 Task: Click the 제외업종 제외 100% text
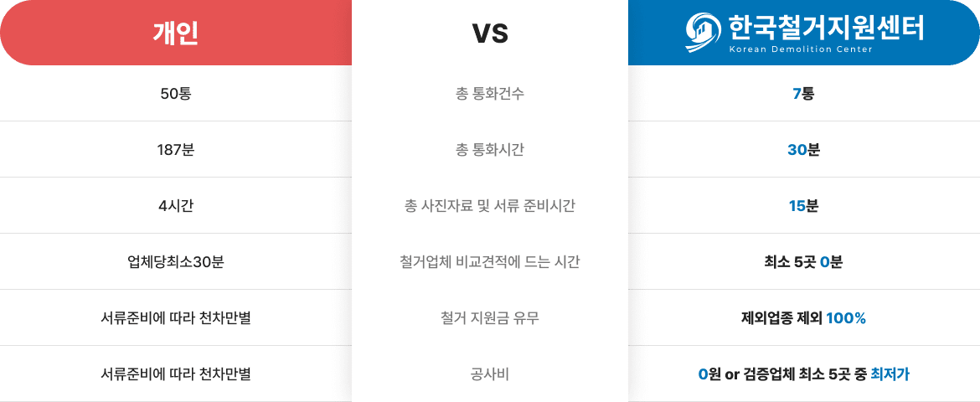point(804,318)
